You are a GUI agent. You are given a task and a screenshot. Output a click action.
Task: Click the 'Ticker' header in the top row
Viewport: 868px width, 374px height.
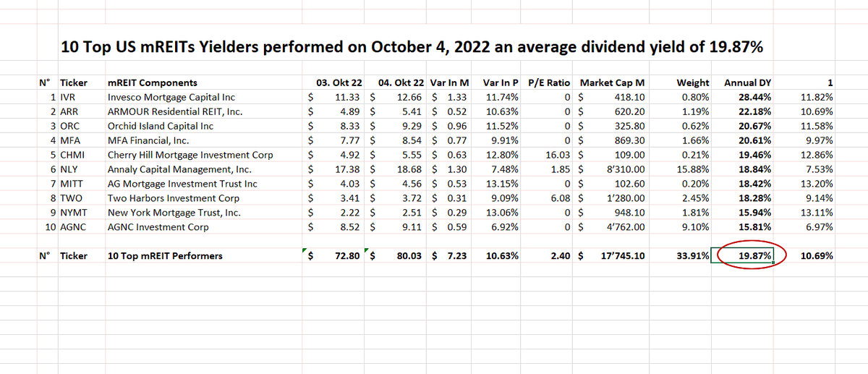[x=73, y=83]
